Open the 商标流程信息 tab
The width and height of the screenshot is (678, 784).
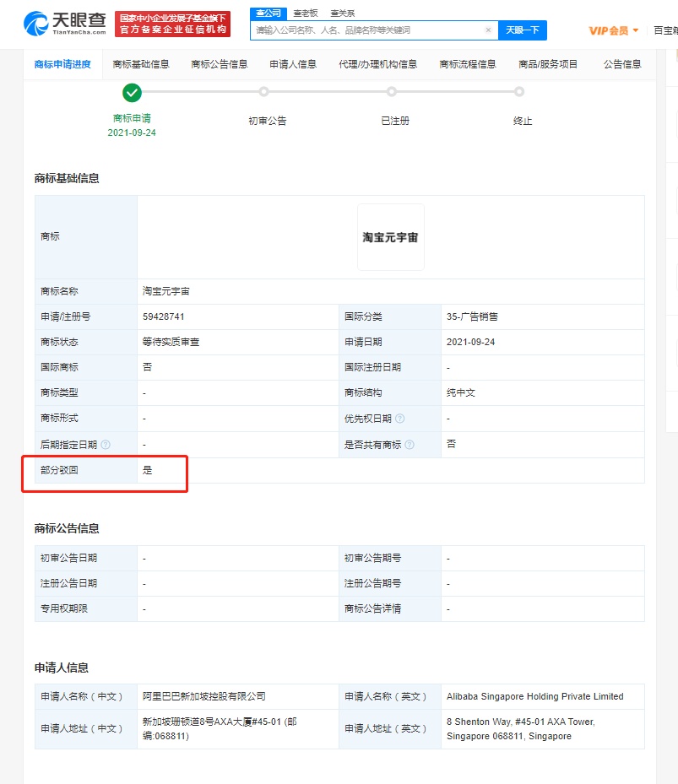[x=468, y=64]
